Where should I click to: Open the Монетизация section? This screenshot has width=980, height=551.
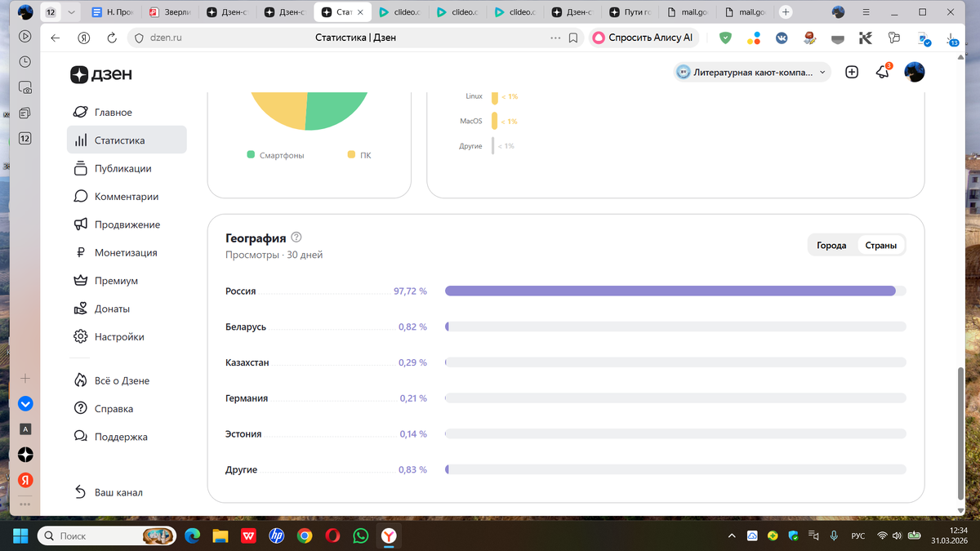coord(127,253)
